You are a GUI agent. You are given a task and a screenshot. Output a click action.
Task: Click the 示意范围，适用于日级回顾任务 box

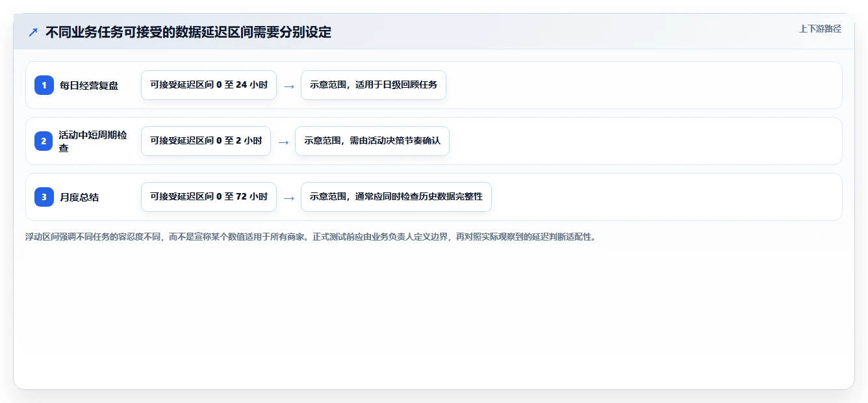(374, 85)
